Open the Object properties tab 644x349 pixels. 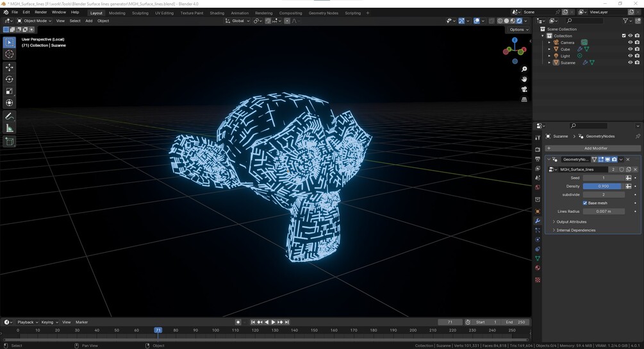tap(538, 211)
